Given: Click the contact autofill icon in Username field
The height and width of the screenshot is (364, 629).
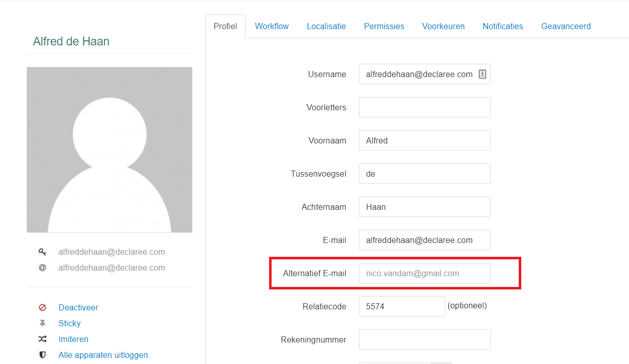Looking at the screenshot, I should coord(482,75).
